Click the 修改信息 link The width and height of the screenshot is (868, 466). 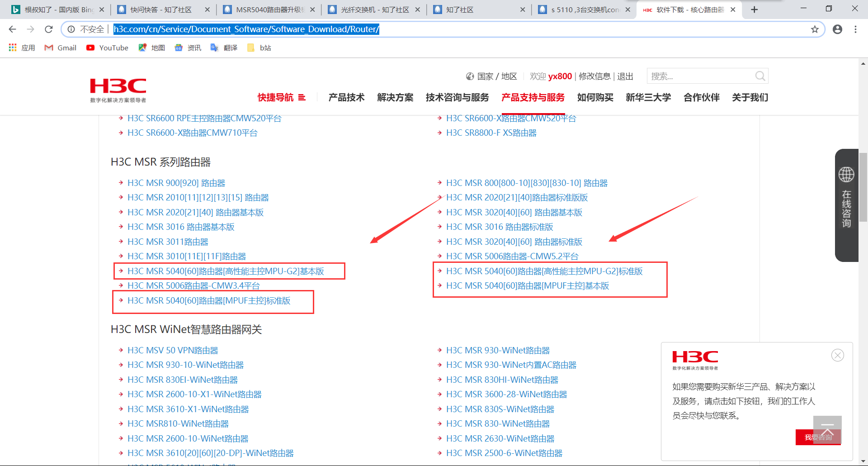[x=594, y=76]
